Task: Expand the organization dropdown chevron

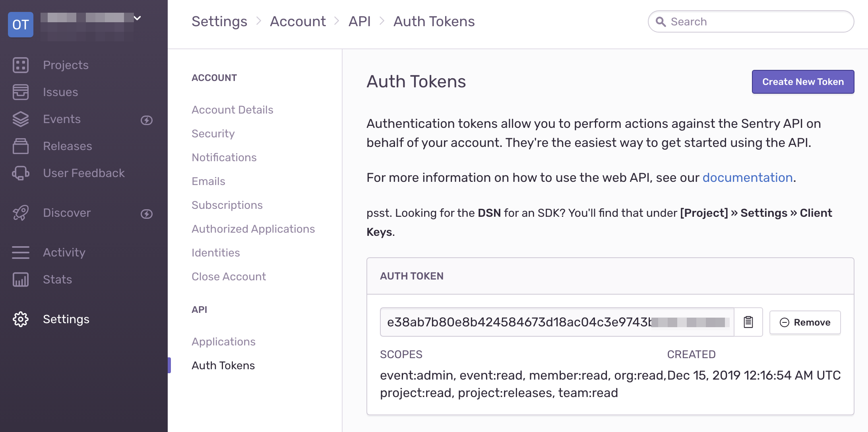Action: point(138,18)
